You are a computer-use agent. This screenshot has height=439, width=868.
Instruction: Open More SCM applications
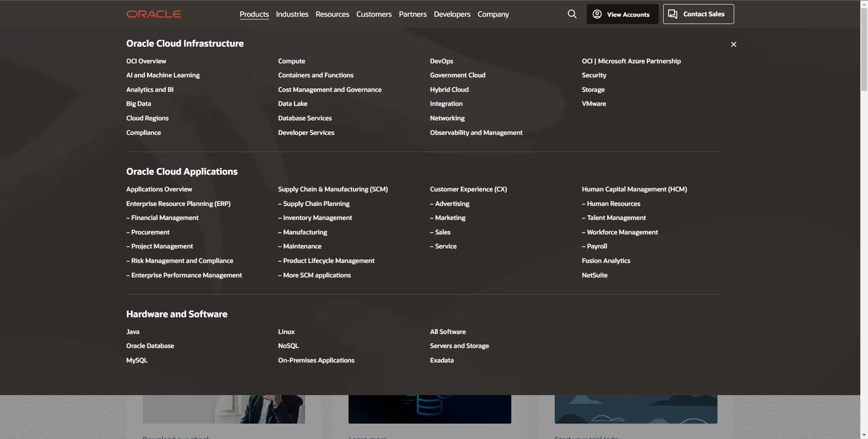[314, 275]
